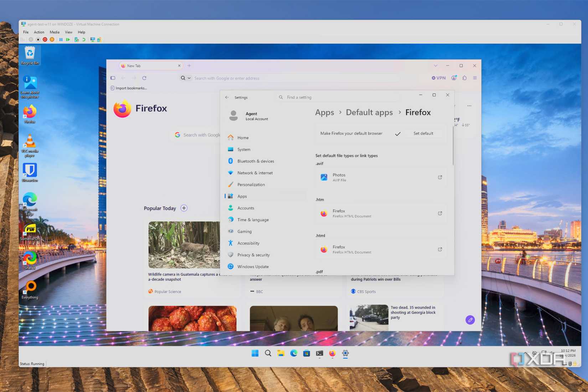Click the Settings window vertical scrollbar

point(453,145)
